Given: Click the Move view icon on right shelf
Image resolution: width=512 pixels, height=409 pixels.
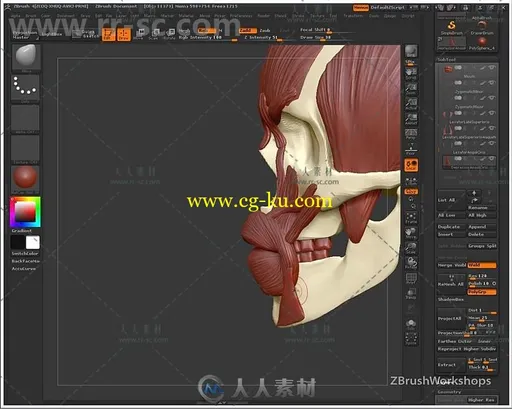Looking at the screenshot, I should pos(411,233).
